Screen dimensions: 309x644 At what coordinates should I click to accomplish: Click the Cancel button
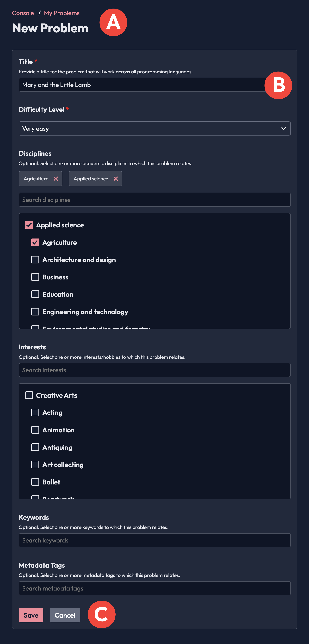click(65, 615)
